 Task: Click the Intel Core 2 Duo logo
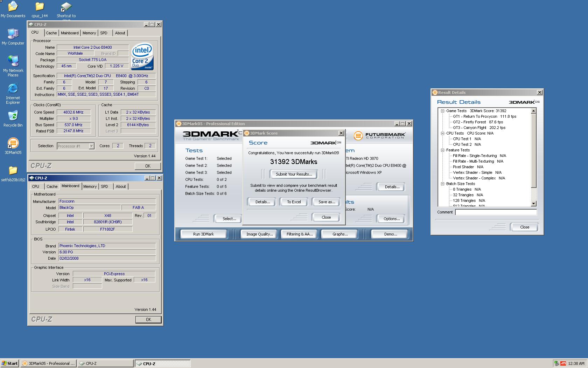(x=142, y=56)
